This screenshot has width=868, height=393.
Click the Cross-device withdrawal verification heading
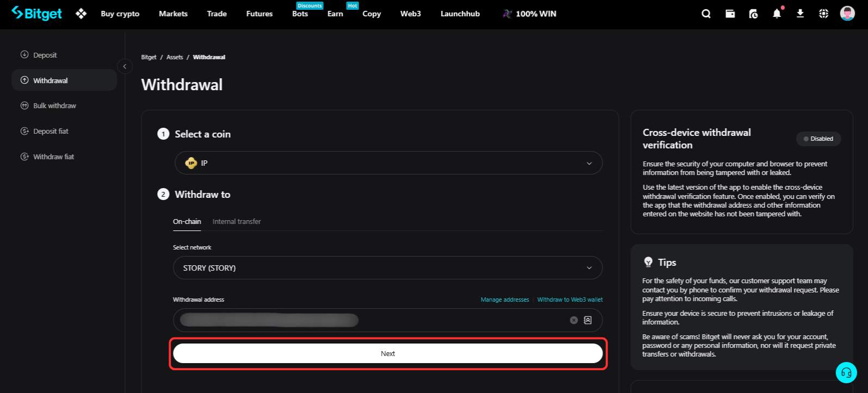click(697, 139)
